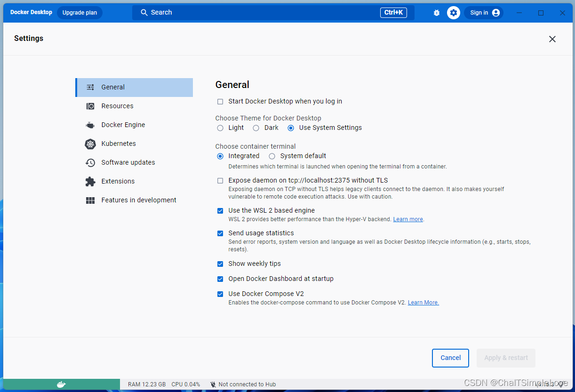The image size is (575, 392).
Task: Open Features in development section
Action: 134,200
